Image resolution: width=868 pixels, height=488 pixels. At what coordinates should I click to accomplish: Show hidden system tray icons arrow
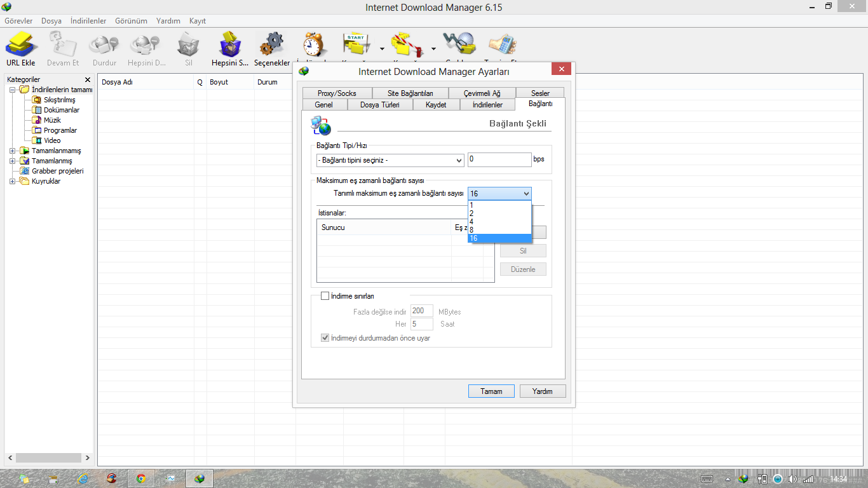tap(727, 479)
